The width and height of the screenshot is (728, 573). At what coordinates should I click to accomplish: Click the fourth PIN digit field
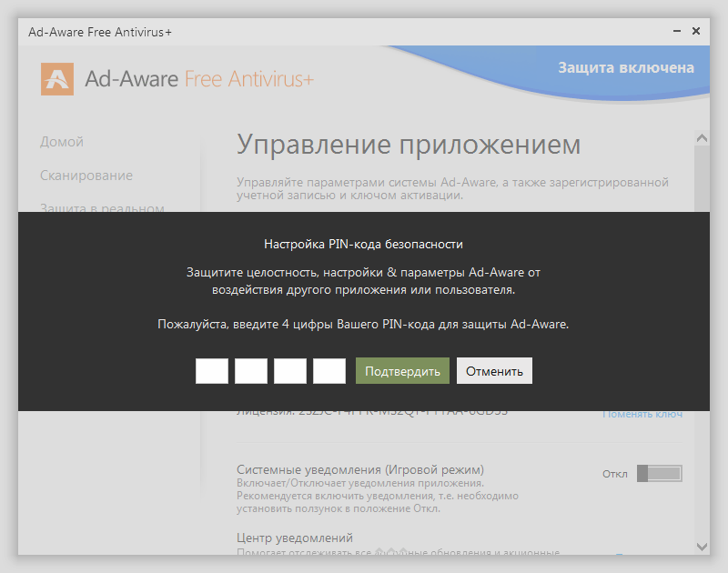point(329,370)
